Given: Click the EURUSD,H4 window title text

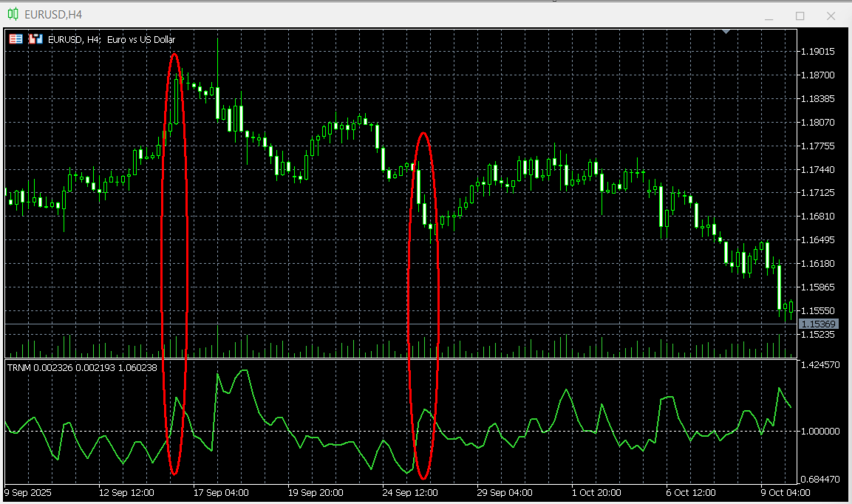Looking at the screenshot, I should pyautogui.click(x=53, y=15).
